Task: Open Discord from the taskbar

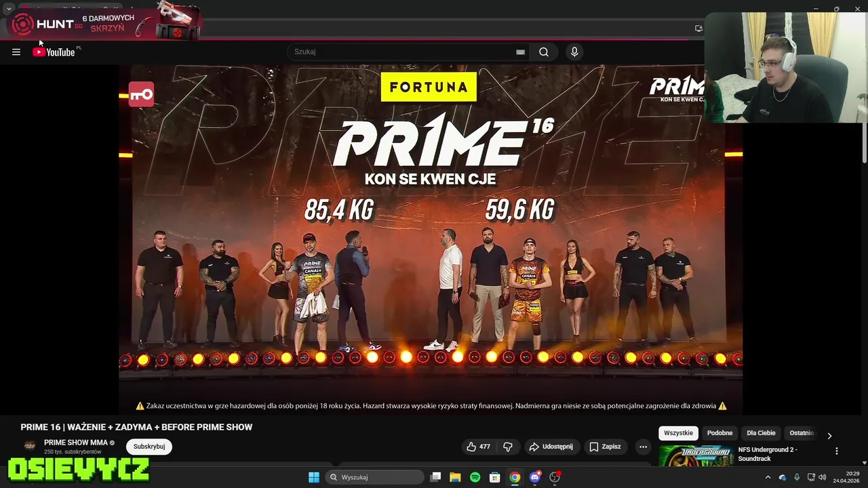Action: (x=534, y=477)
